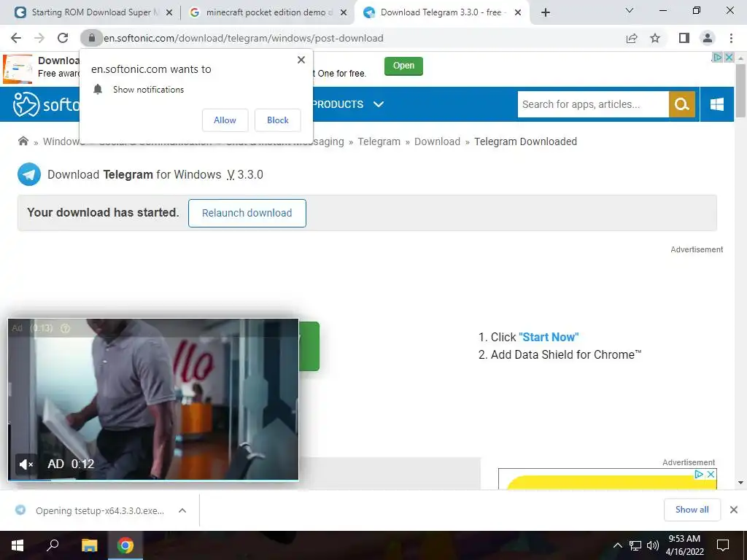Expand tsetup download options chevron
The height and width of the screenshot is (560, 747).
point(182,510)
